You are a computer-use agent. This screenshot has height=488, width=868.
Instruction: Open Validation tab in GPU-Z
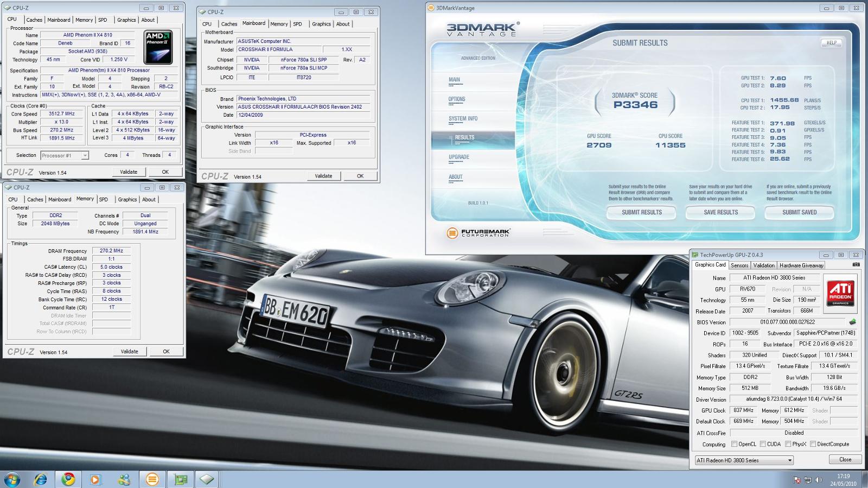click(764, 265)
